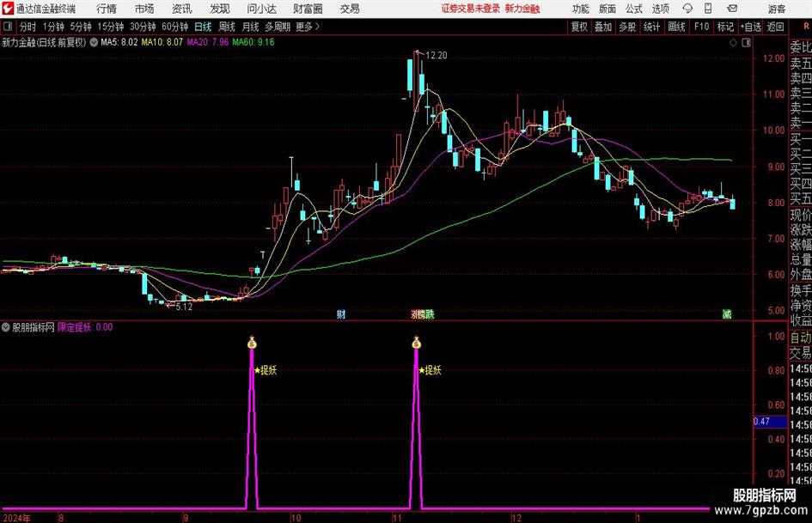Open the 问小达 menu
This screenshot has height=523, width=812.
pos(262,9)
